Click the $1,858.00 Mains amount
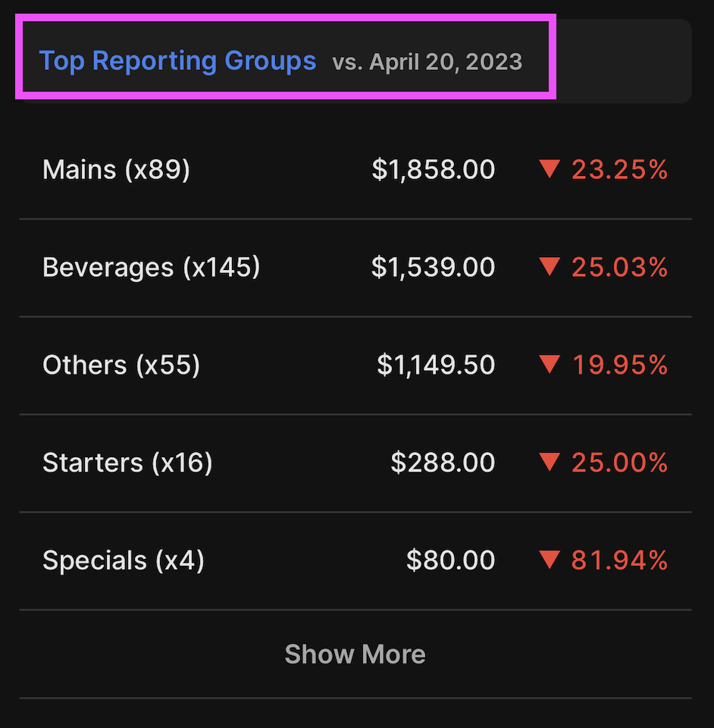The width and height of the screenshot is (714, 728). [x=433, y=170]
